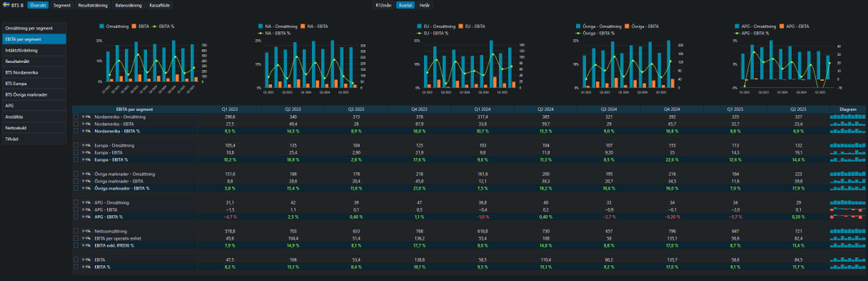Check the Nordamerika - EBITA row checkbox
Screen dimensions: 868x281
click(x=76, y=123)
